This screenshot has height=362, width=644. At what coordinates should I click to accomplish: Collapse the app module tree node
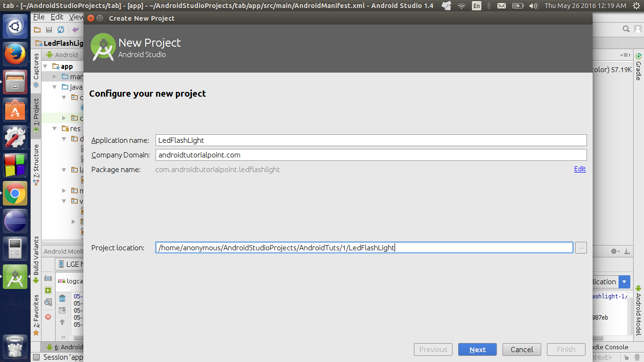pyautogui.click(x=46, y=66)
